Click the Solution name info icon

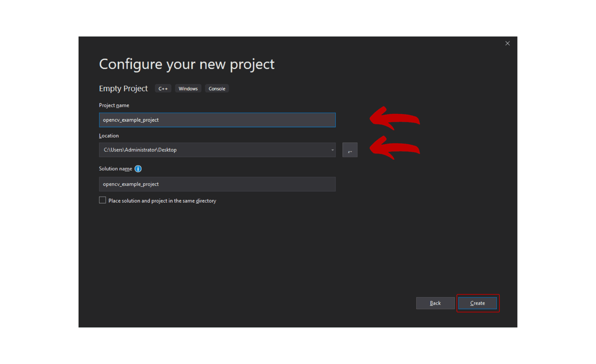click(138, 169)
